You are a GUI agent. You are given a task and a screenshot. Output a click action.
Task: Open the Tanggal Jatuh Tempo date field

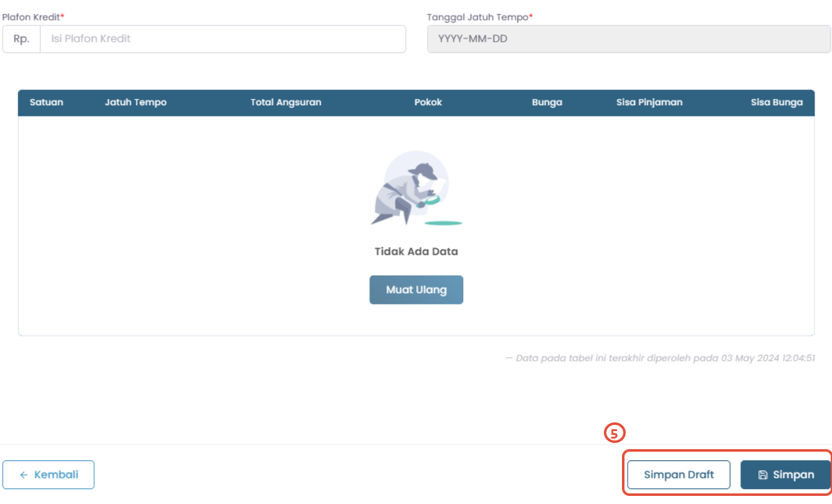[629, 39]
